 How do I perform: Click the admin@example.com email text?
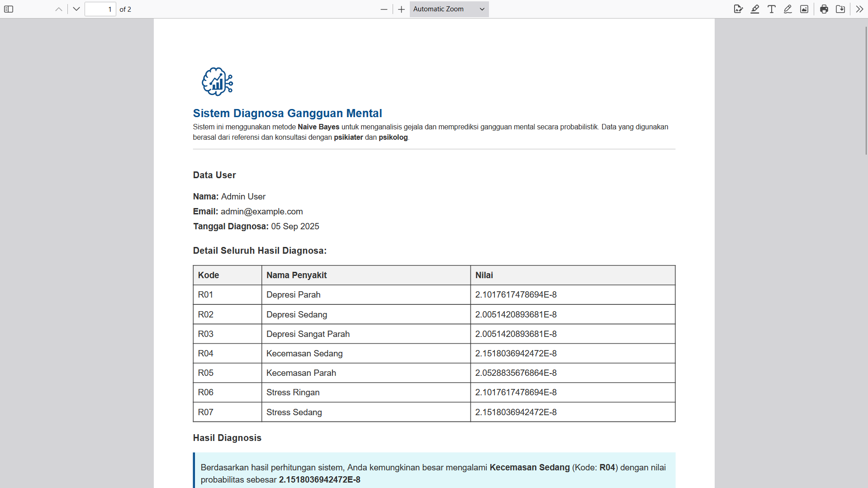pyautogui.click(x=261, y=211)
